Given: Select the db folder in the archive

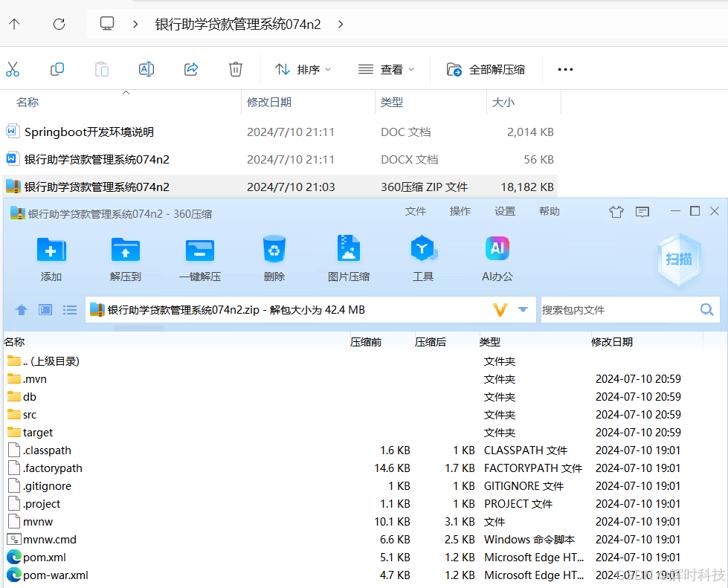Looking at the screenshot, I should (x=22, y=397).
